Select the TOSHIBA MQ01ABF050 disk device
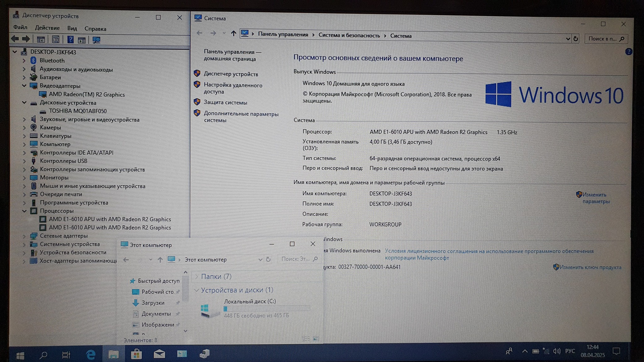Image resolution: width=644 pixels, height=362 pixels. point(78,111)
